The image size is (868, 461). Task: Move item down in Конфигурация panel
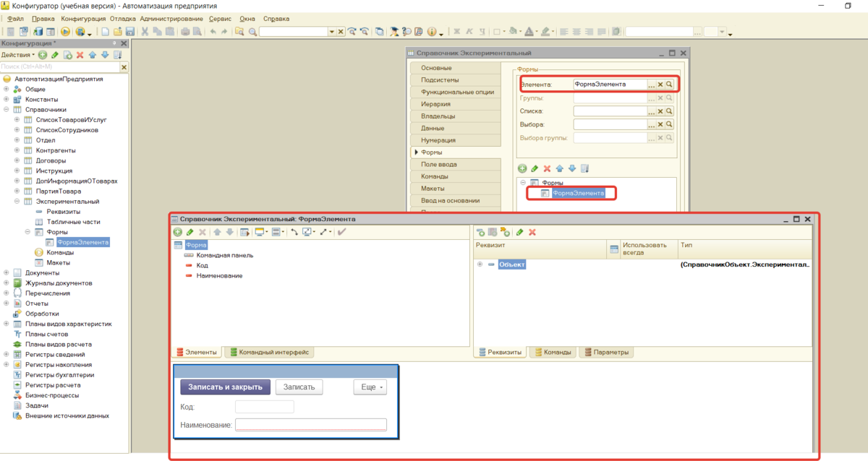[x=105, y=55]
